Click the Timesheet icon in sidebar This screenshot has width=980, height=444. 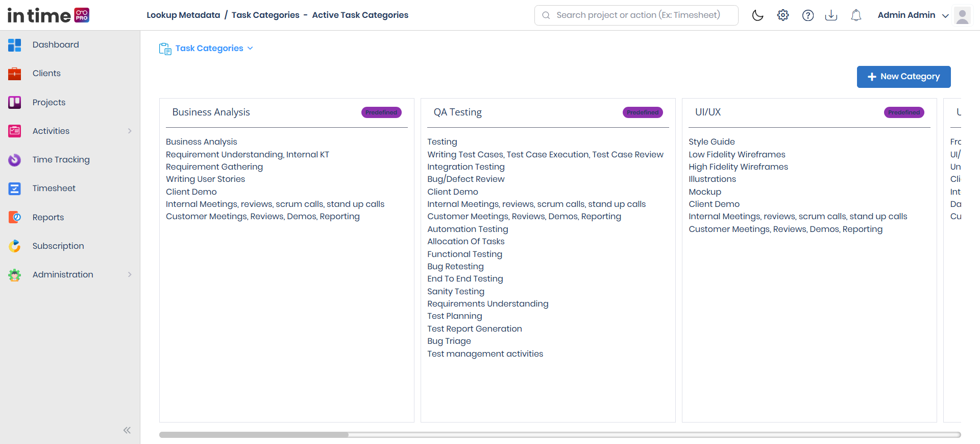[14, 189]
